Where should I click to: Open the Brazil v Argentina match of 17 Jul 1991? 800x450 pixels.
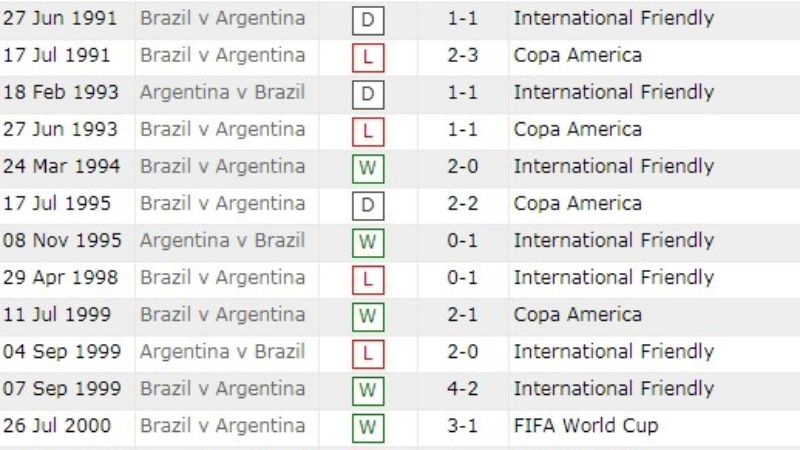tap(222, 55)
